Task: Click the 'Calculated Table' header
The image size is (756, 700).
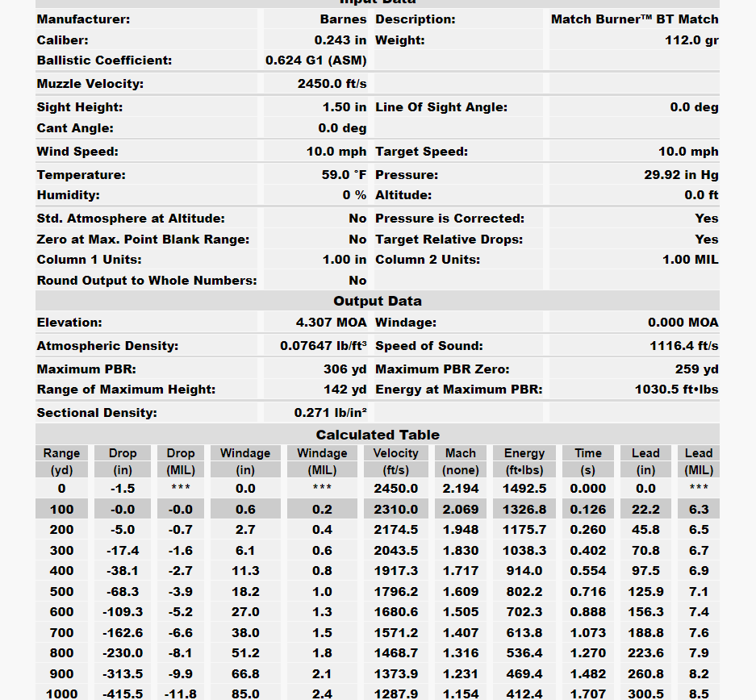Action: click(378, 435)
